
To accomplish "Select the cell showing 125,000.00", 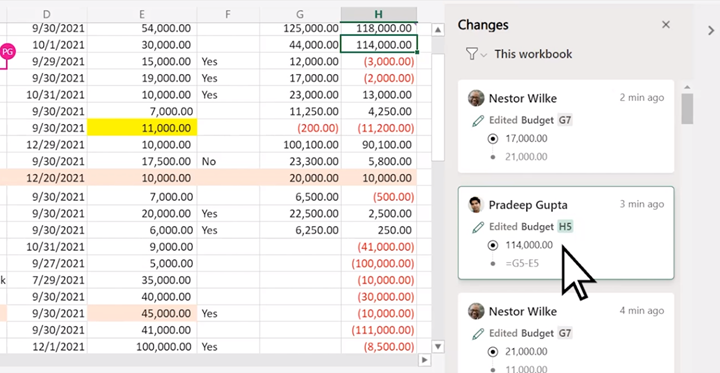I will (300, 28).
